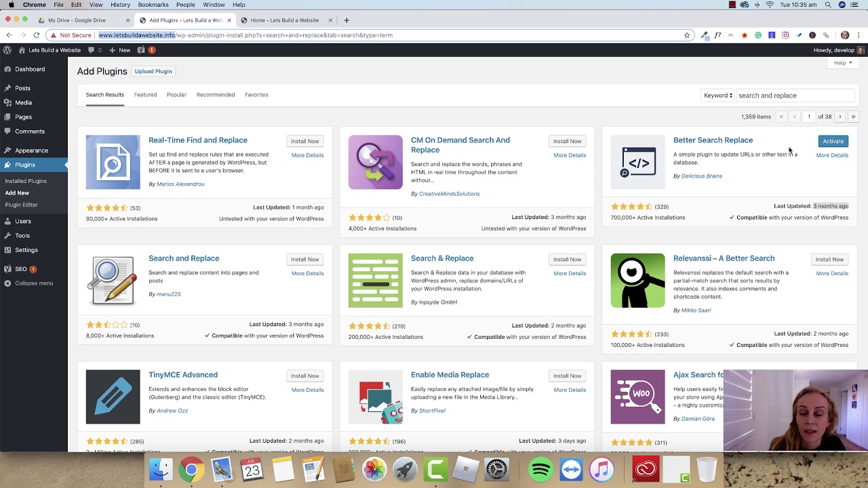
Task: Install the TinyMCE Advanced plugin
Action: 304,375
